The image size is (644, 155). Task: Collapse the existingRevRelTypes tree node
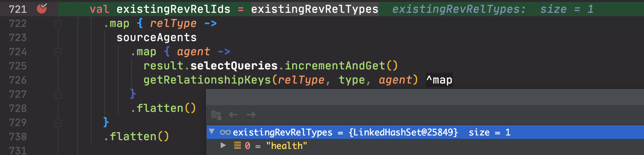pos(212,131)
